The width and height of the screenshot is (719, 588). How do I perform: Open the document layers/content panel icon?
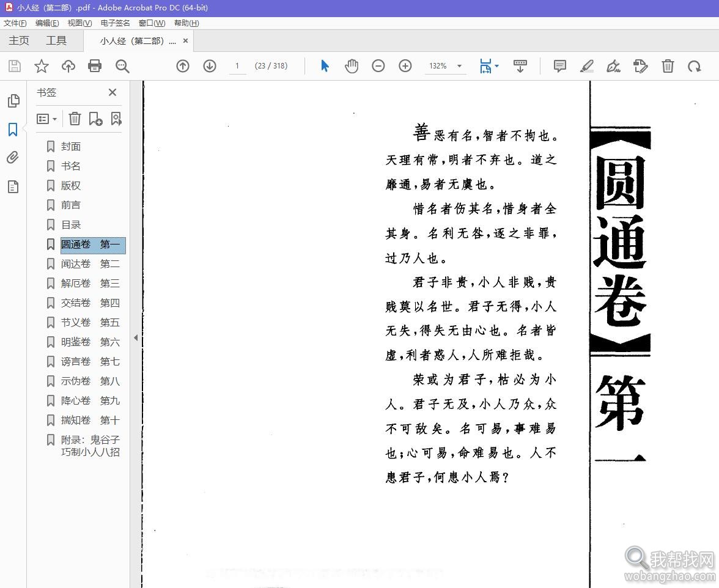(13, 186)
